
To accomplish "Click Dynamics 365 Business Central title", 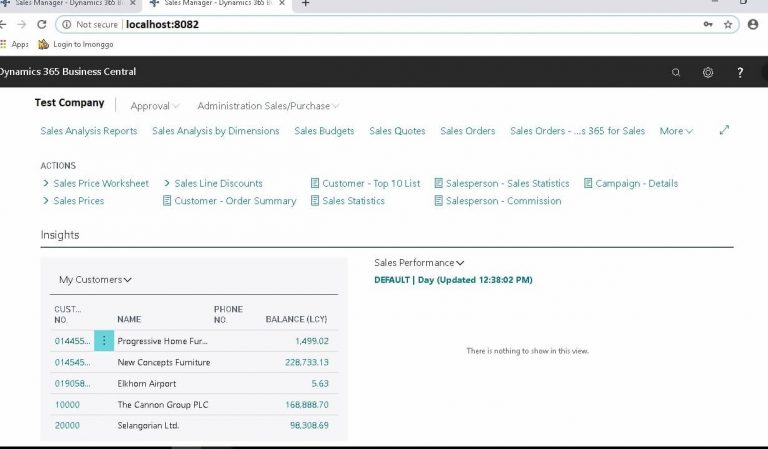I will 68,71.
